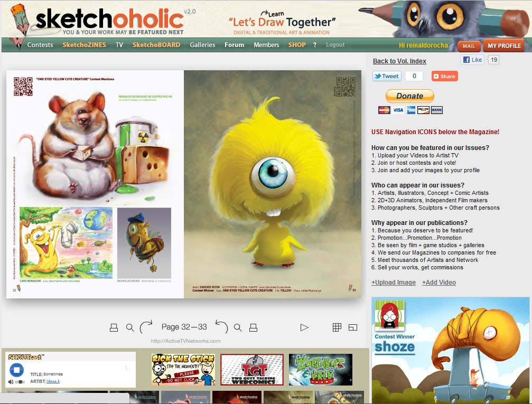Click 'Who can appear in our issues?' heading
532x404 pixels.
coord(418,185)
